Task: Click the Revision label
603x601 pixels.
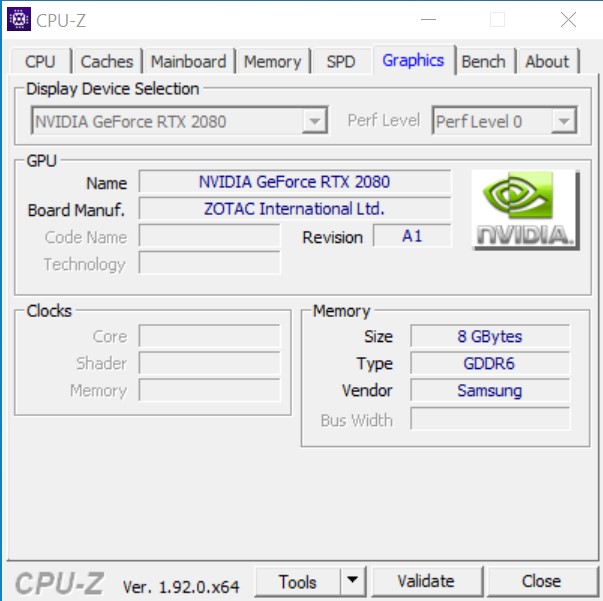Action: coord(333,237)
